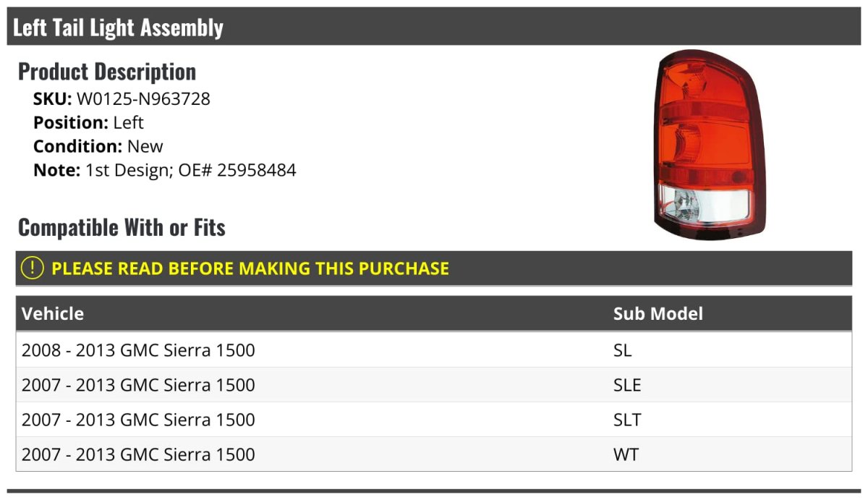
Task: Click the Left Tail Light Assembly title
Action: [x=118, y=27]
